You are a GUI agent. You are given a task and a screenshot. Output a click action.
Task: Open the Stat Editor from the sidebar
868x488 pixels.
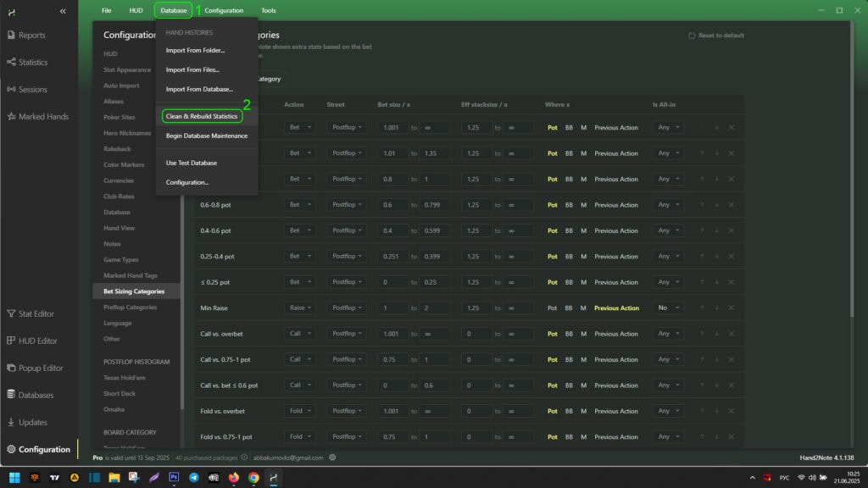pyautogui.click(x=36, y=313)
